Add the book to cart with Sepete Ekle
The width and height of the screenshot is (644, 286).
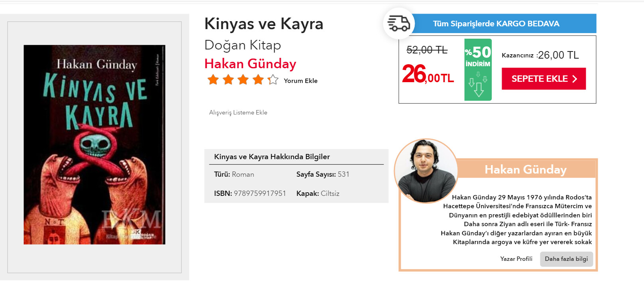coord(544,79)
